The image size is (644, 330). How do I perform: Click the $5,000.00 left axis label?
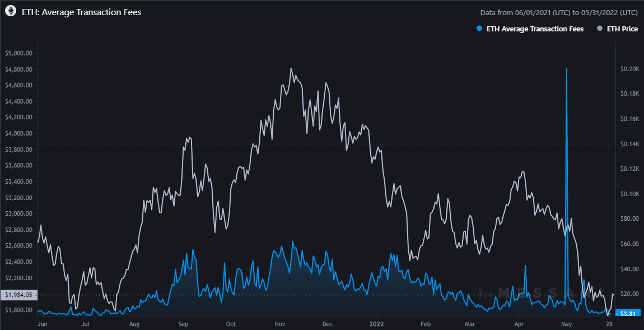[x=19, y=53]
